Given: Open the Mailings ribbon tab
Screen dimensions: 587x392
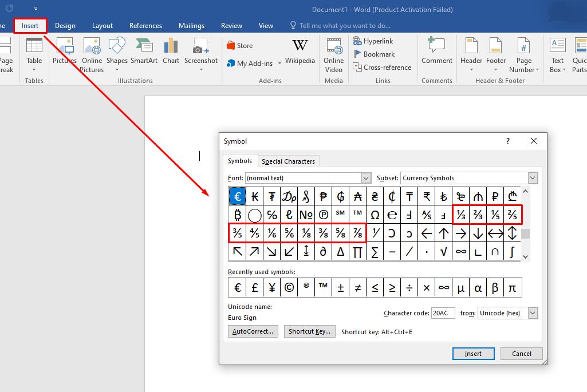Looking at the screenshot, I should click(x=191, y=25).
